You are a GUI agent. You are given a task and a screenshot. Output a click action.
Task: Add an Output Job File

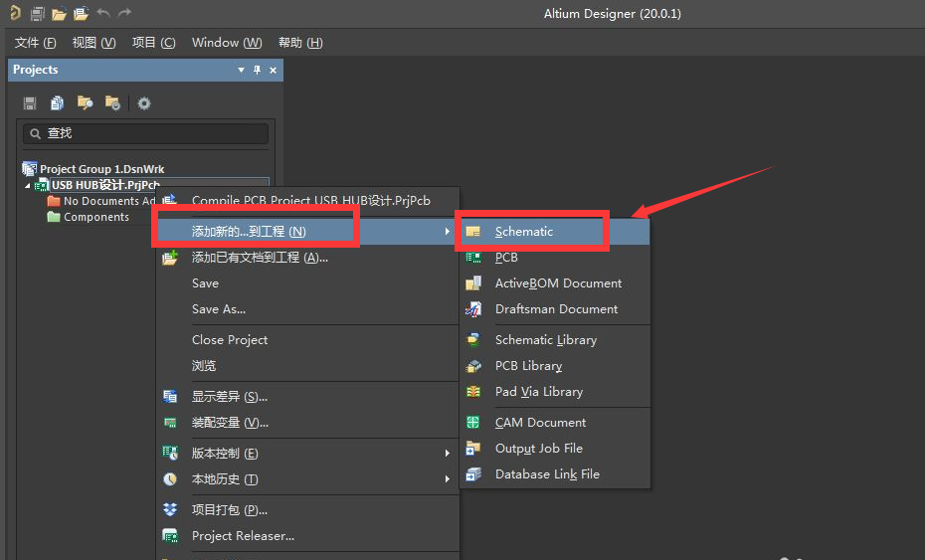[x=555, y=449]
